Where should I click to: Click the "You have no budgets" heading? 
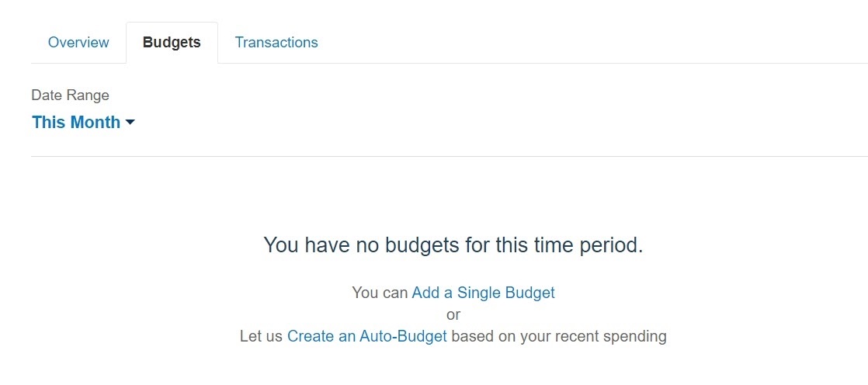(x=453, y=245)
